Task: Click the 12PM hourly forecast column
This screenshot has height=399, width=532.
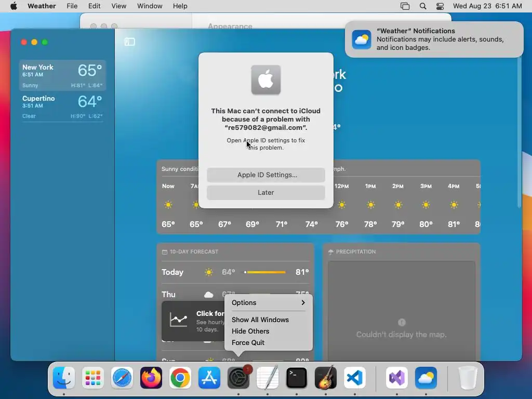Action: pos(342,205)
